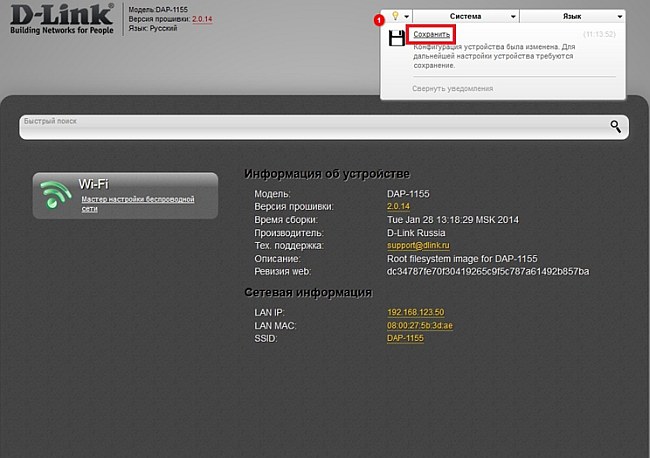Click the magnifying glass search icon

616,126
